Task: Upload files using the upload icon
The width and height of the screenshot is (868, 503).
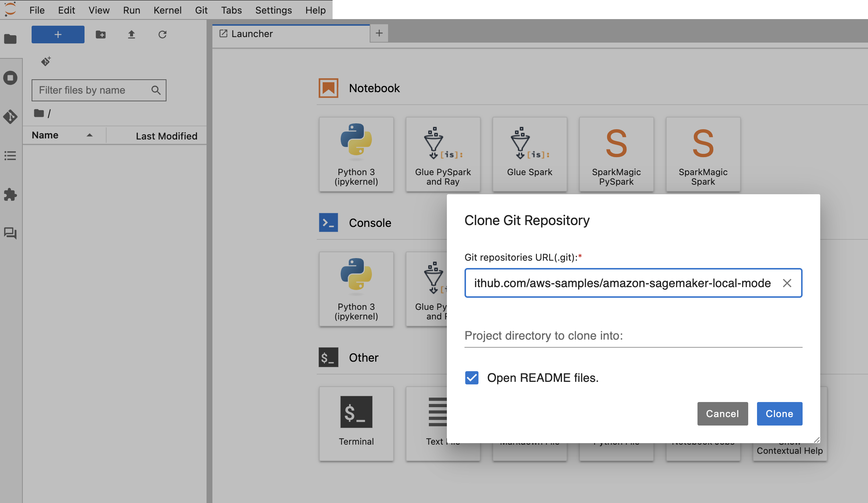Action: (x=132, y=35)
